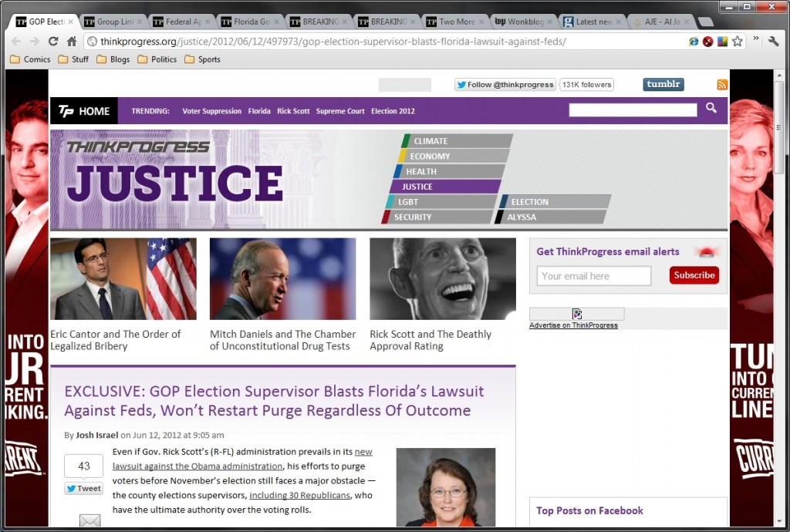Viewport: 790px width, 532px height.
Task: Open the 'Supreme Court' trending topic
Action: (340, 111)
